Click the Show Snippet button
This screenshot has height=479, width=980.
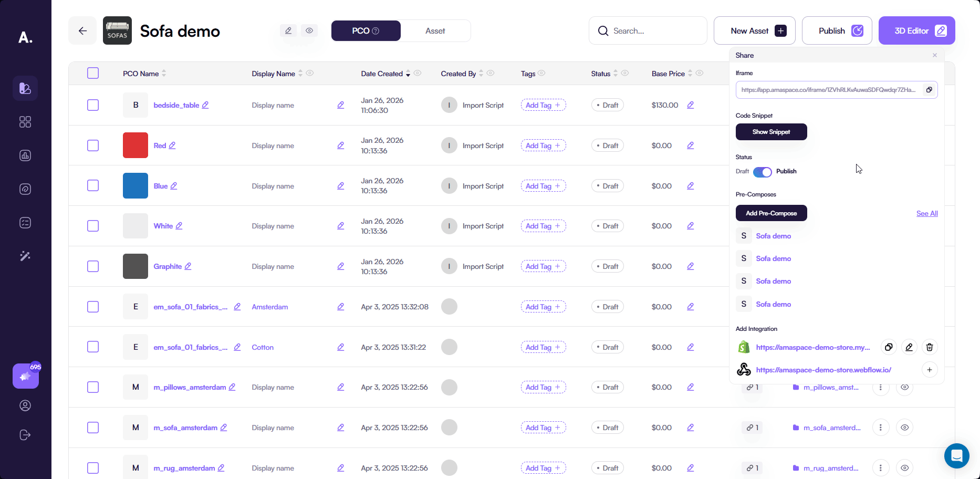tap(771, 132)
